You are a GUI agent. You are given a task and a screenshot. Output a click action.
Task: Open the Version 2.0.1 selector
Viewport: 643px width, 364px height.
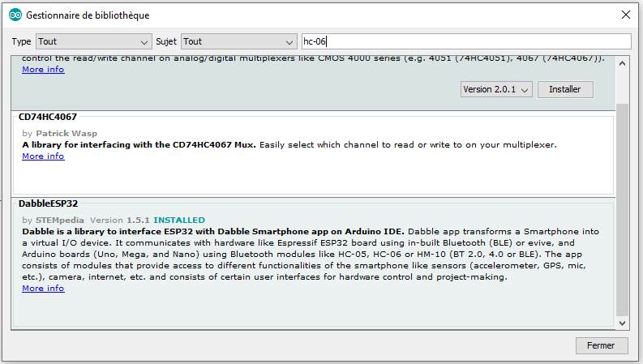[x=496, y=89]
